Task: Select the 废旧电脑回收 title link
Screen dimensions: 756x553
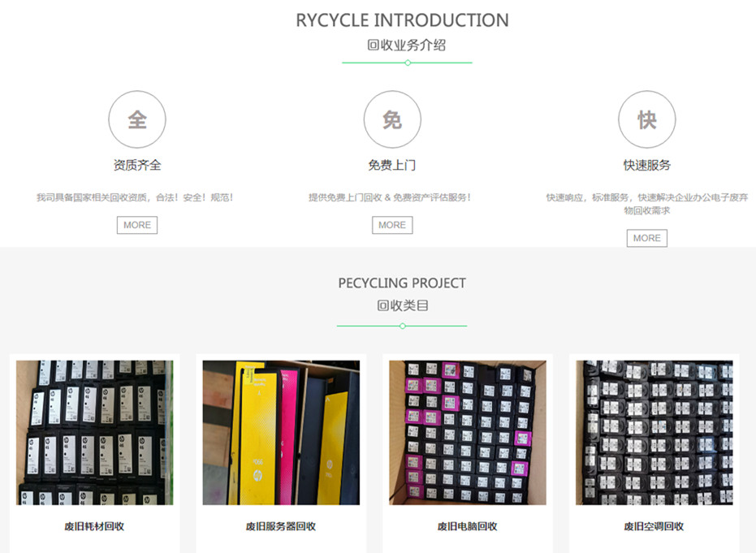Action: 468,526
